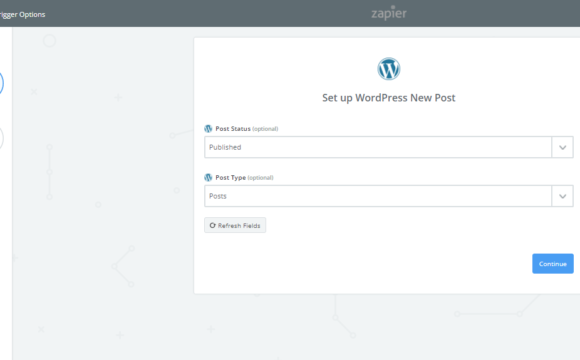Expand the Post Type dropdown arrow
The image size is (580, 360).
[563, 196]
